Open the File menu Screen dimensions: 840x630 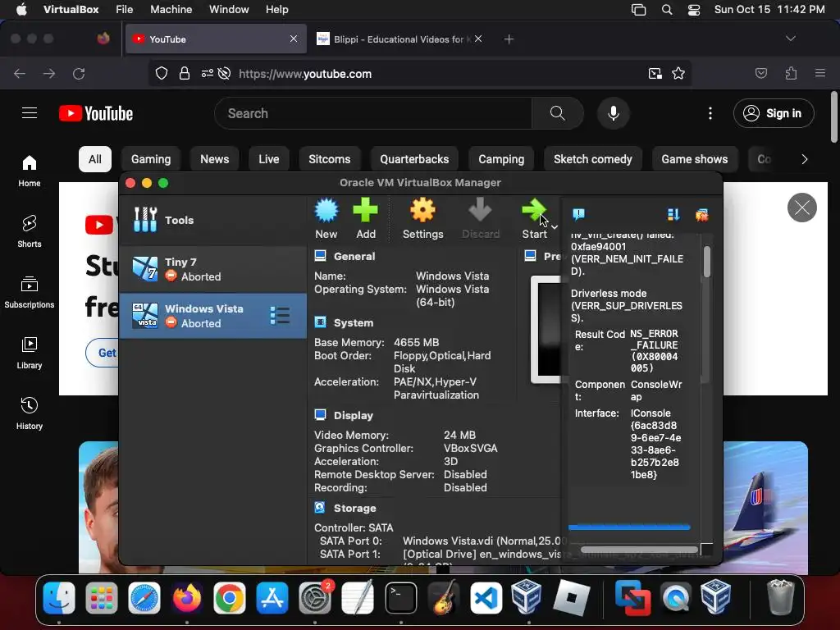pyautogui.click(x=125, y=9)
